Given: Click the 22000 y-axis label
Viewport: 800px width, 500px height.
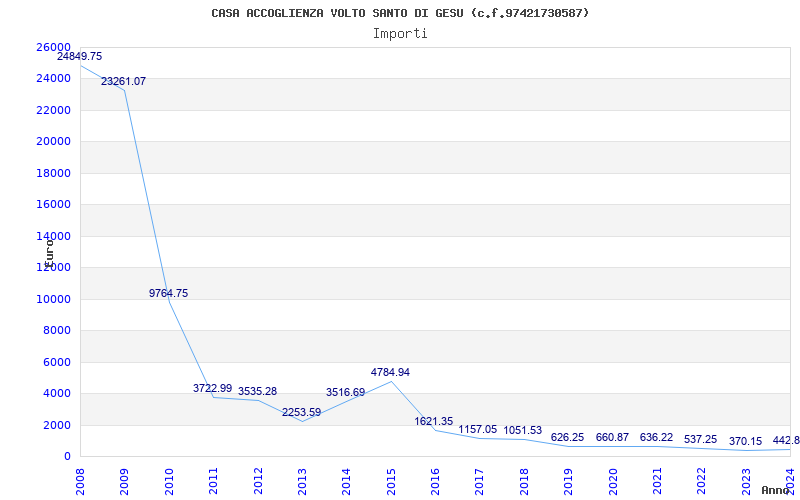Looking at the screenshot, I should tap(53, 110).
